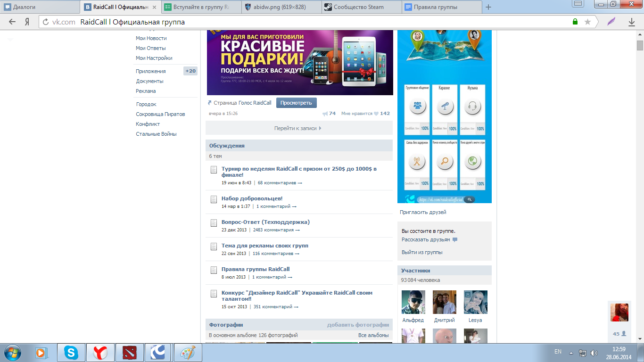Image resolution: width=644 pixels, height=362 pixels.
Task: Click the 'Просмотреть' button
Action: (297, 103)
